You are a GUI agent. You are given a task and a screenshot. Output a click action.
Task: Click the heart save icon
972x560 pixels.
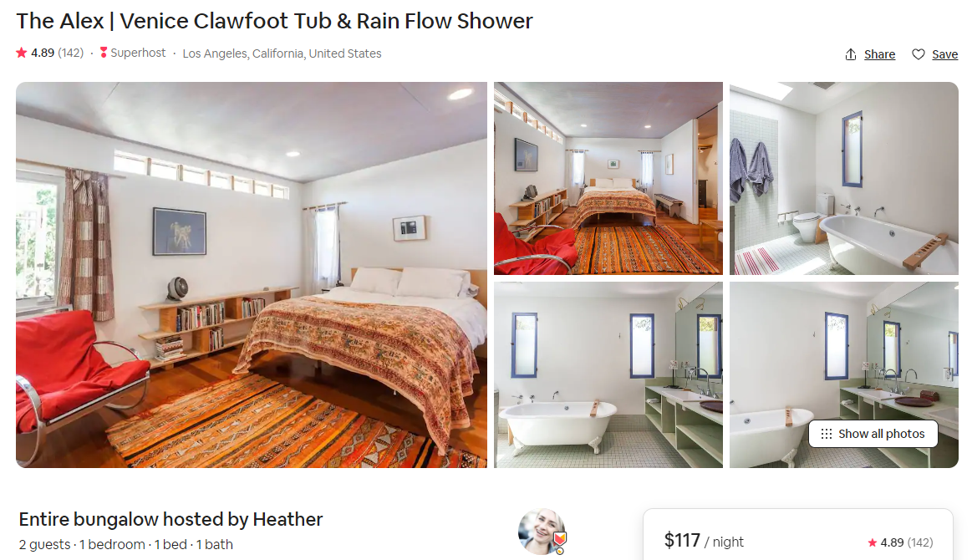(x=918, y=54)
